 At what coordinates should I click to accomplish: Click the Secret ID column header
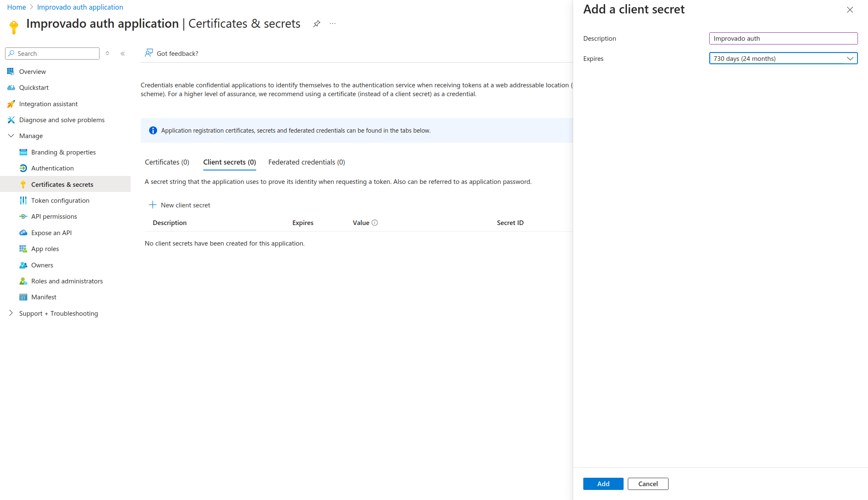pyautogui.click(x=510, y=223)
